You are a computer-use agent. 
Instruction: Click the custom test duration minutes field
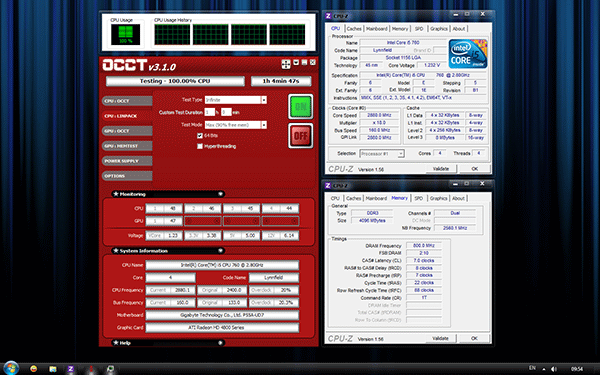point(226,112)
